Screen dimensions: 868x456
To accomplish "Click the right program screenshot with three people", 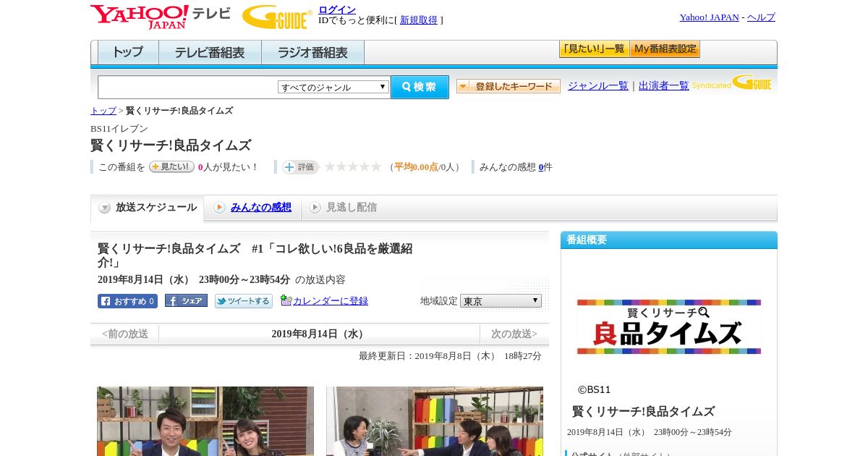I will (x=435, y=421).
